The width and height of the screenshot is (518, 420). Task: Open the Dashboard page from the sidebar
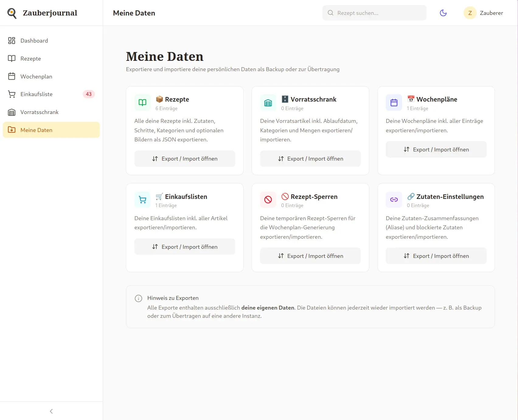[x=34, y=41]
